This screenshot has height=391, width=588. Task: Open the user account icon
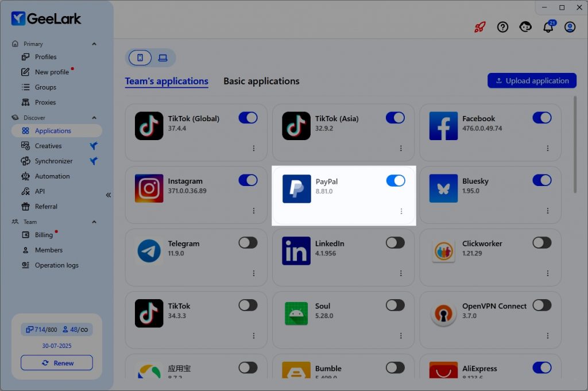coord(570,27)
